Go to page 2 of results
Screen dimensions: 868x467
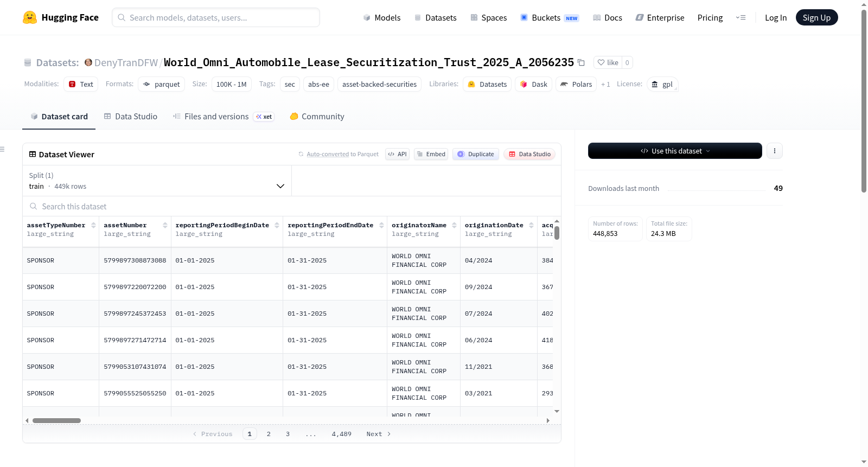[x=269, y=434]
